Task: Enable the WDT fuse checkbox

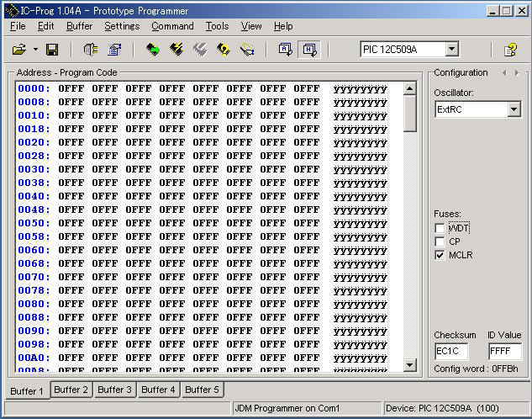Action: click(440, 228)
